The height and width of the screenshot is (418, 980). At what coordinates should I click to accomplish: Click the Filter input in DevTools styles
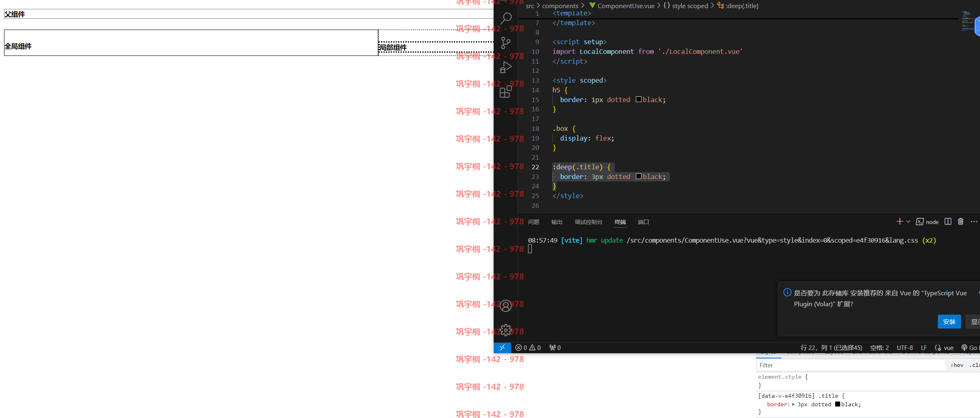pyautogui.click(x=850, y=365)
